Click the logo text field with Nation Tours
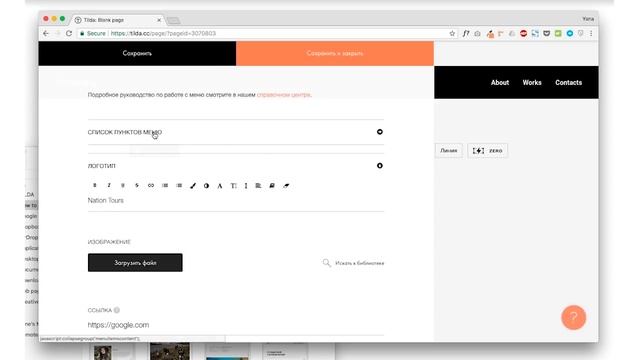Image resolution: width=640 pixels, height=360 pixels. click(236, 200)
